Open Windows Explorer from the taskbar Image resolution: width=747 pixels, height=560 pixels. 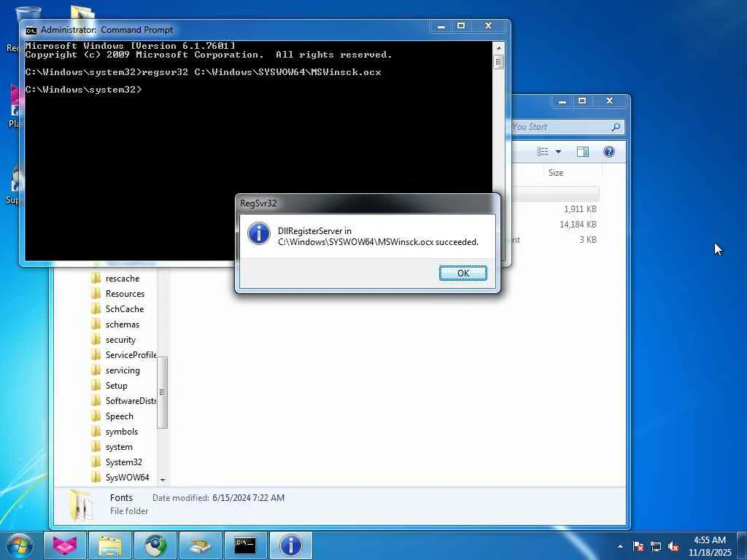pos(110,545)
